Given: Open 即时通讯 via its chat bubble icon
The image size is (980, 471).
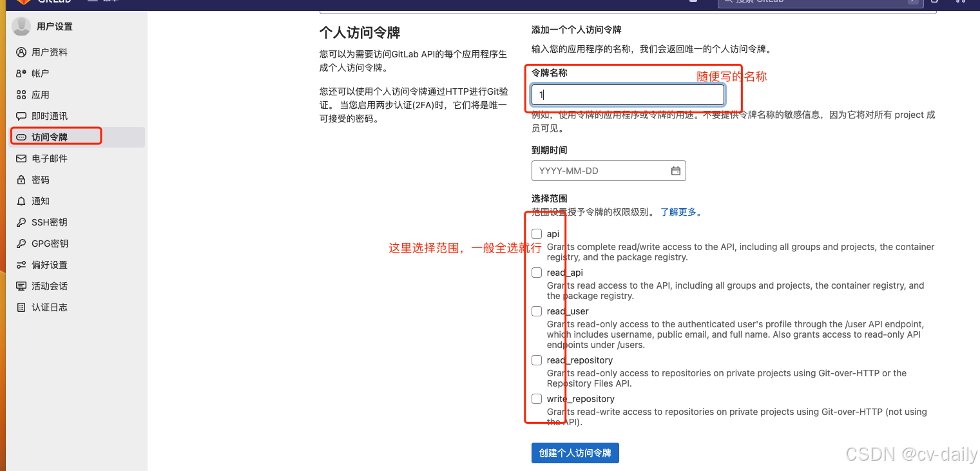Looking at the screenshot, I should 21,116.
